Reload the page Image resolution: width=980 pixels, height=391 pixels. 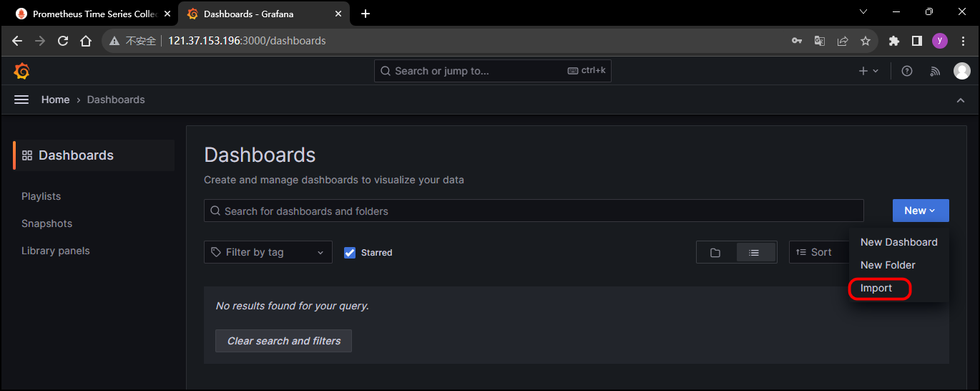pyautogui.click(x=63, y=41)
